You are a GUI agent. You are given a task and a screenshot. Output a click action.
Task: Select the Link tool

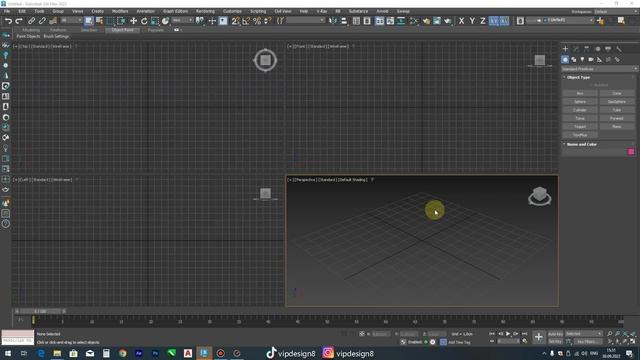tap(31, 21)
